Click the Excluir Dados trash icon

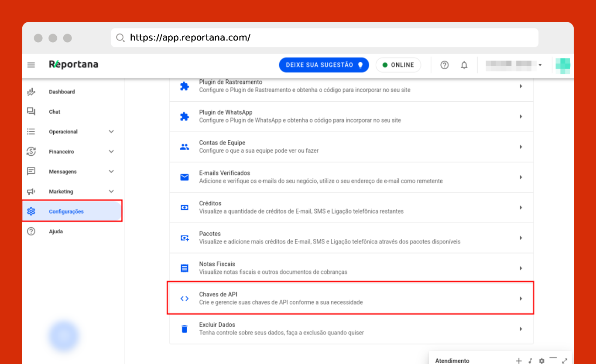tap(185, 329)
